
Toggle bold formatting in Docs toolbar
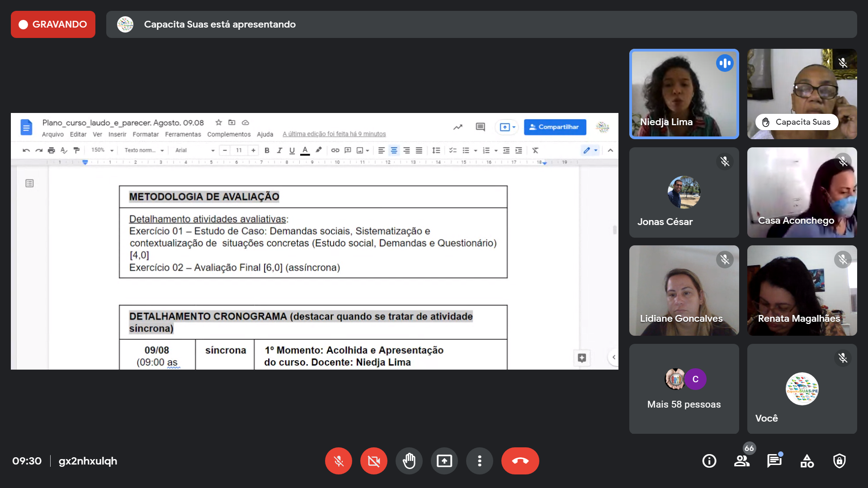coord(267,150)
